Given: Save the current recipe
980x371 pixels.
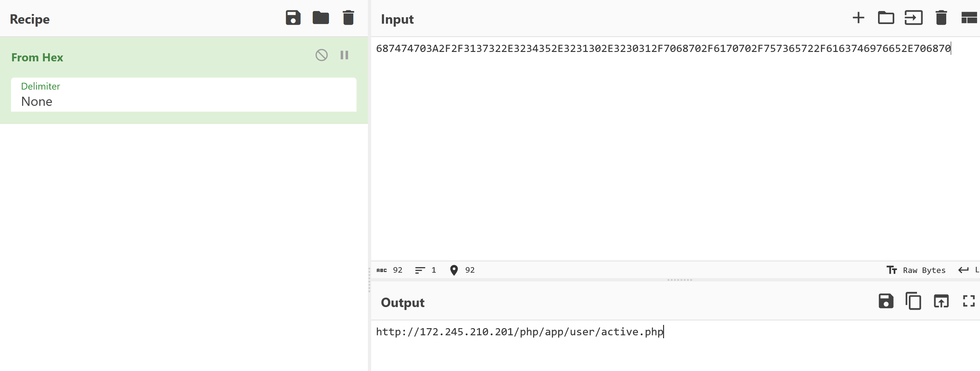Looking at the screenshot, I should (293, 18).
